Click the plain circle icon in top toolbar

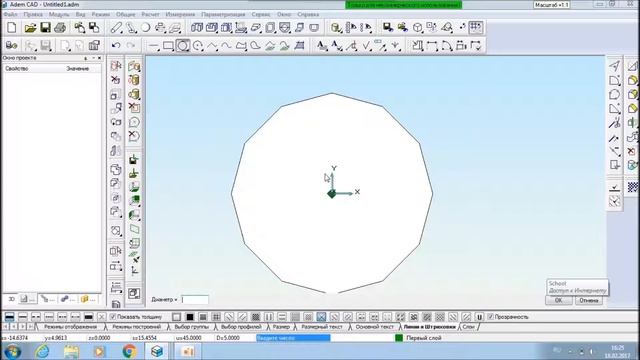point(146,28)
